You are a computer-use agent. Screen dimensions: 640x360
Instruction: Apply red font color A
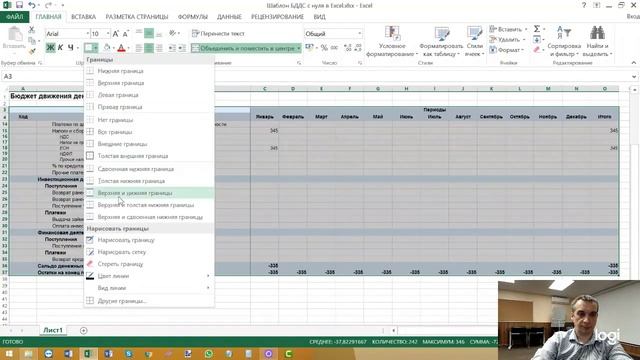coord(121,48)
